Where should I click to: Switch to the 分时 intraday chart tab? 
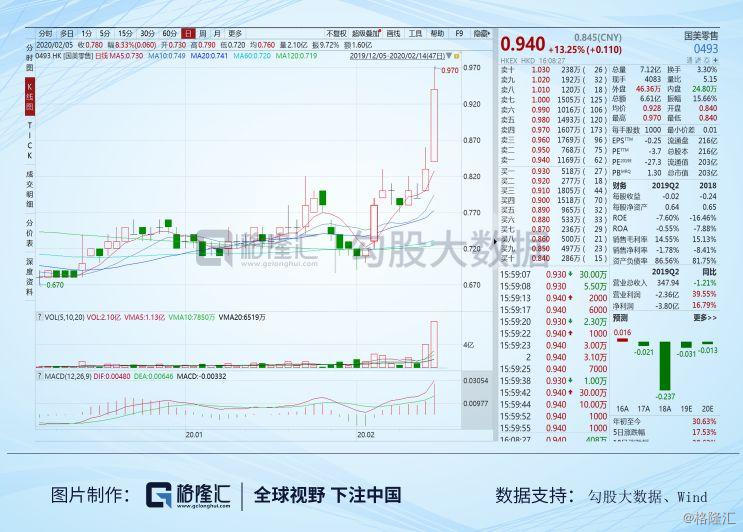(x=44, y=33)
